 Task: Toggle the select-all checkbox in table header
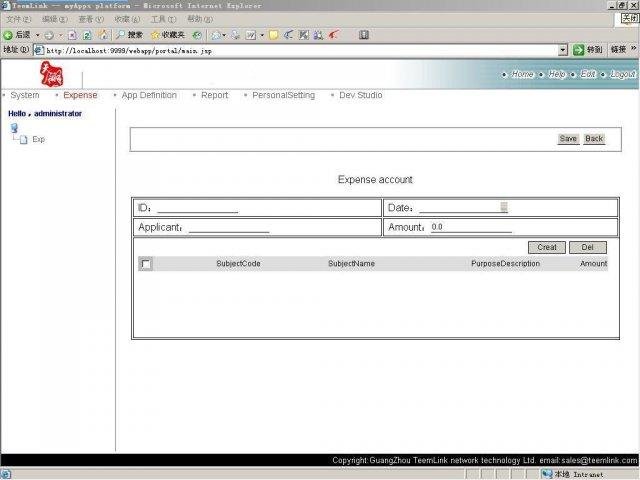(x=146, y=264)
